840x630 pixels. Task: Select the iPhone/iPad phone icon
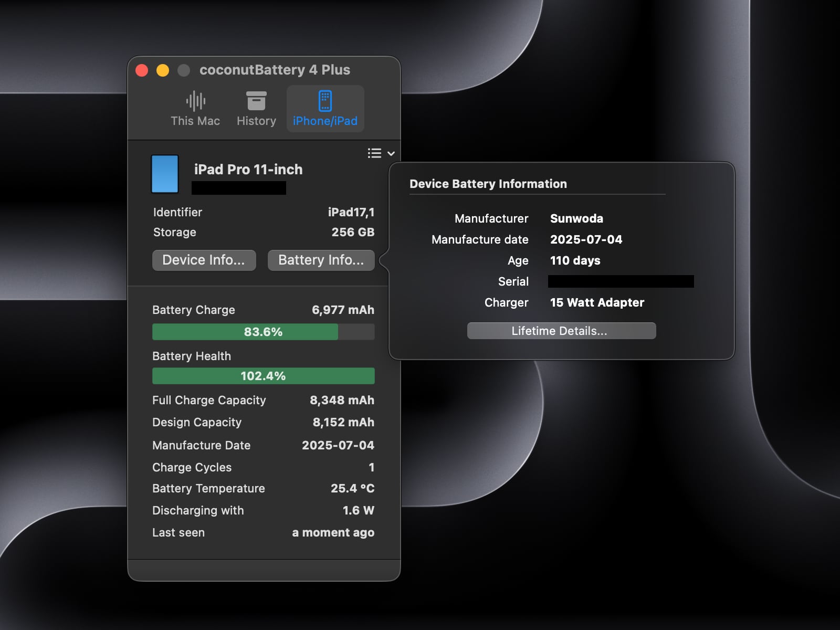(x=325, y=101)
